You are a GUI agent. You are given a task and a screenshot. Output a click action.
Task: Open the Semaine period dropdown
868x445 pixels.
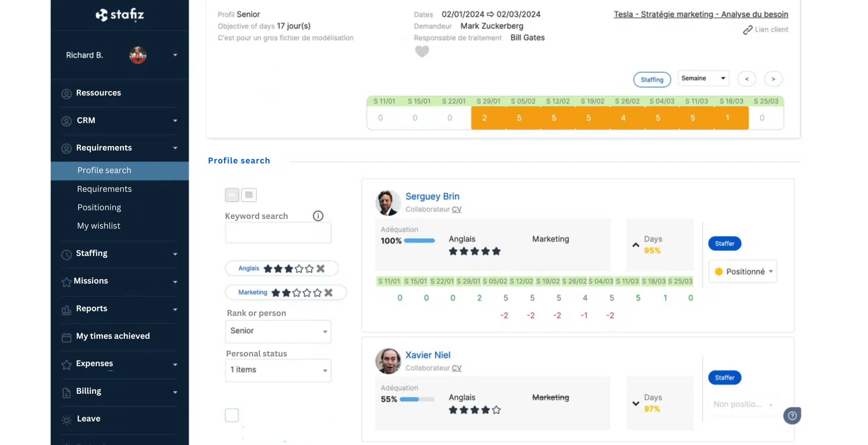pos(703,78)
